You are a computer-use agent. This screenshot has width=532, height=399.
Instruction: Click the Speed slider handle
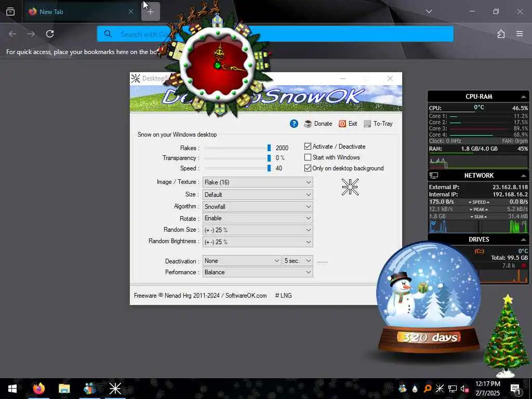click(269, 168)
